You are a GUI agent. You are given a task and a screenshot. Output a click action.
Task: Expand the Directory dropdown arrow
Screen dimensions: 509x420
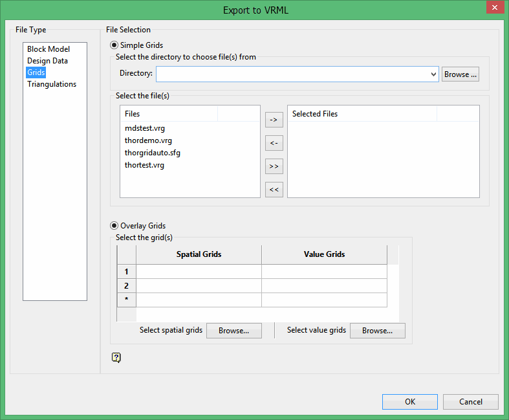433,74
